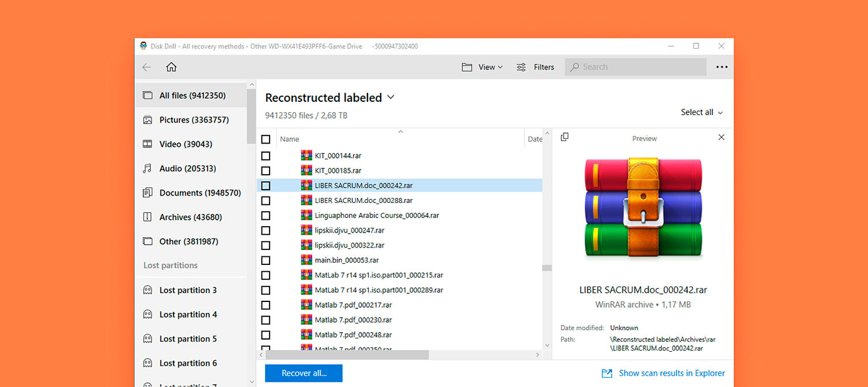
Task: Click the RAR icon of Matlab 7.pdf_000217.rar
Action: pyautogui.click(x=306, y=305)
